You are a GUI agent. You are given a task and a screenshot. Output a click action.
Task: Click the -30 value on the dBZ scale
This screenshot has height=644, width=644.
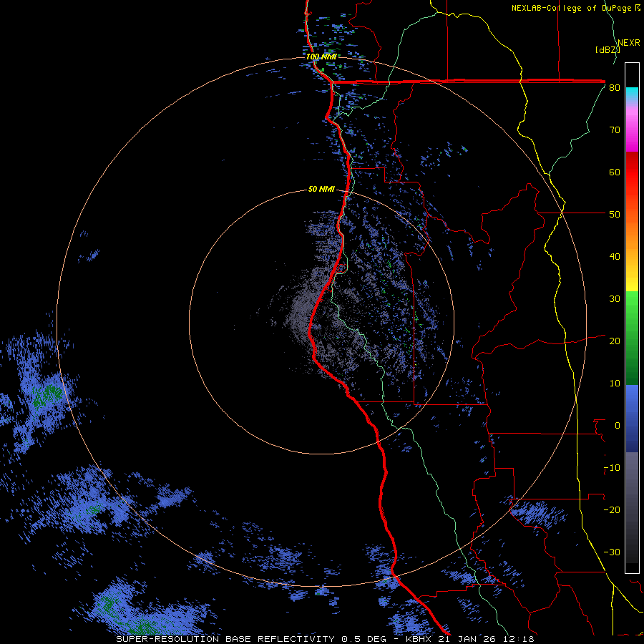(x=612, y=552)
